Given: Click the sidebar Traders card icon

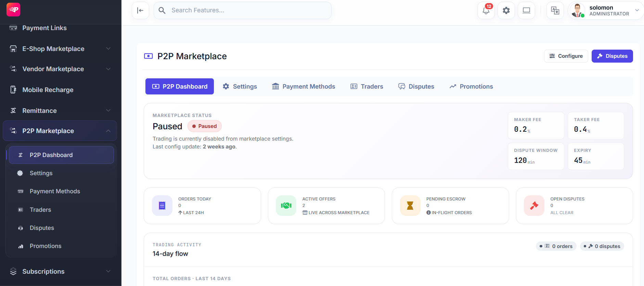Looking at the screenshot, I should tap(21, 210).
